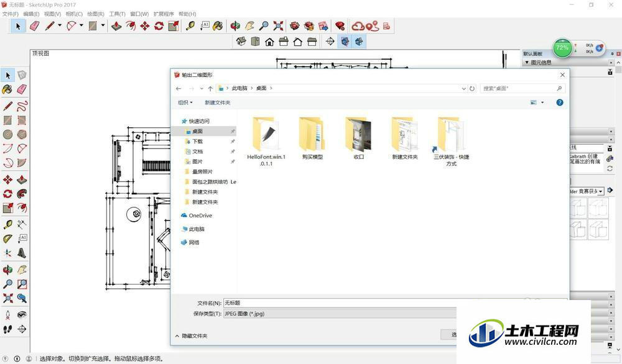Select 网络 in the navigation pane
This screenshot has width=622, height=364.
[194, 242]
